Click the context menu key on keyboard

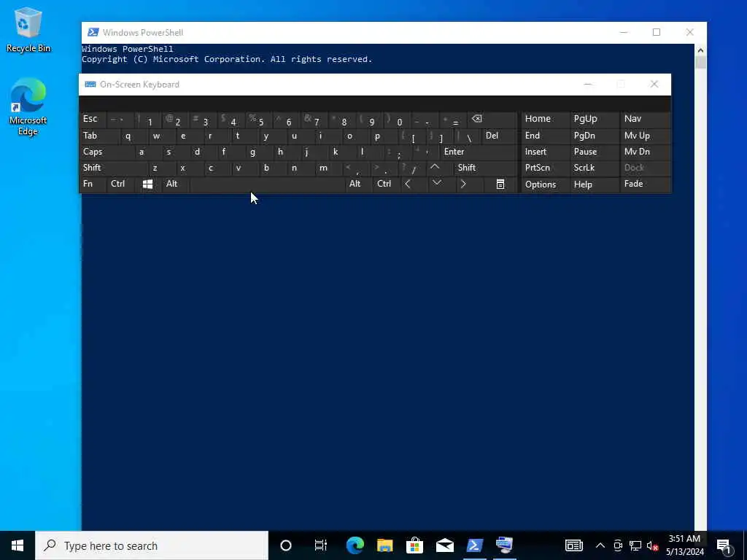click(500, 184)
